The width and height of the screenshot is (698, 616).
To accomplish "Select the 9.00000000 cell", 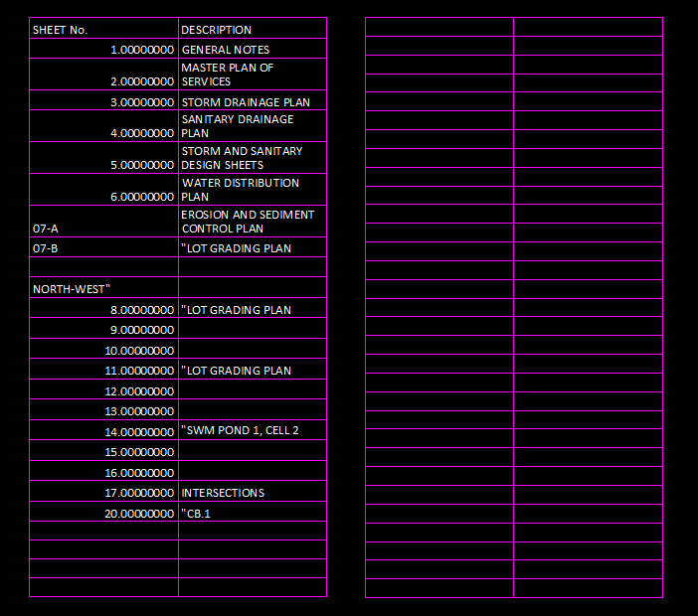I will click(x=103, y=328).
